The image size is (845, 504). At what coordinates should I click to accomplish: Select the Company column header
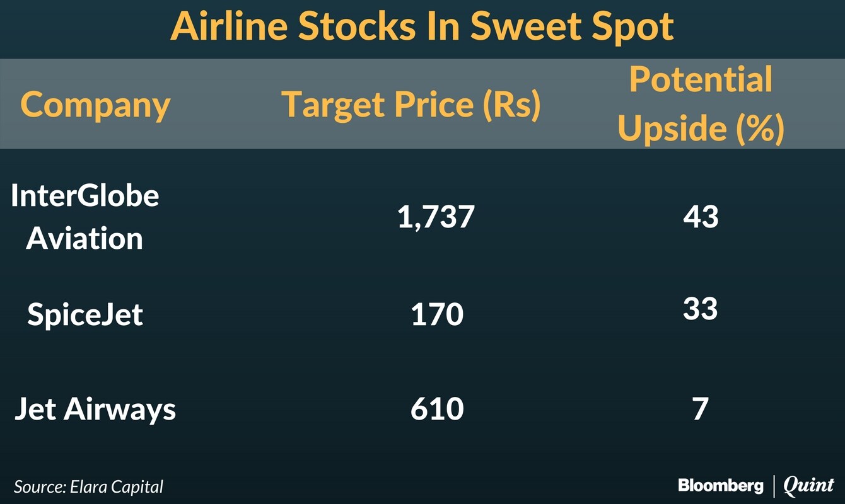coord(95,105)
